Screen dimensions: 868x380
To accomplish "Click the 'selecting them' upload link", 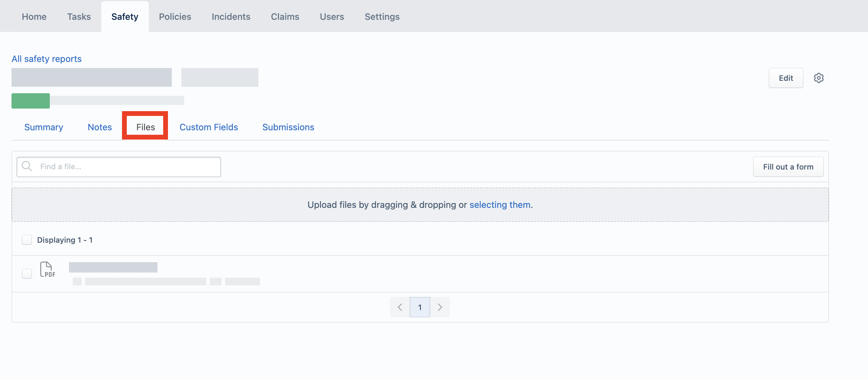I will (500, 204).
